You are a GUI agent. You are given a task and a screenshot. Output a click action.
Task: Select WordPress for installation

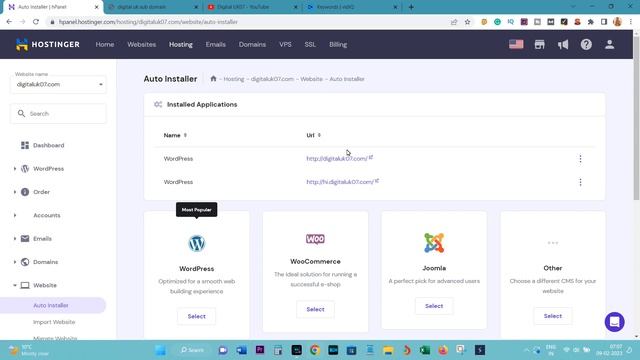point(197,316)
